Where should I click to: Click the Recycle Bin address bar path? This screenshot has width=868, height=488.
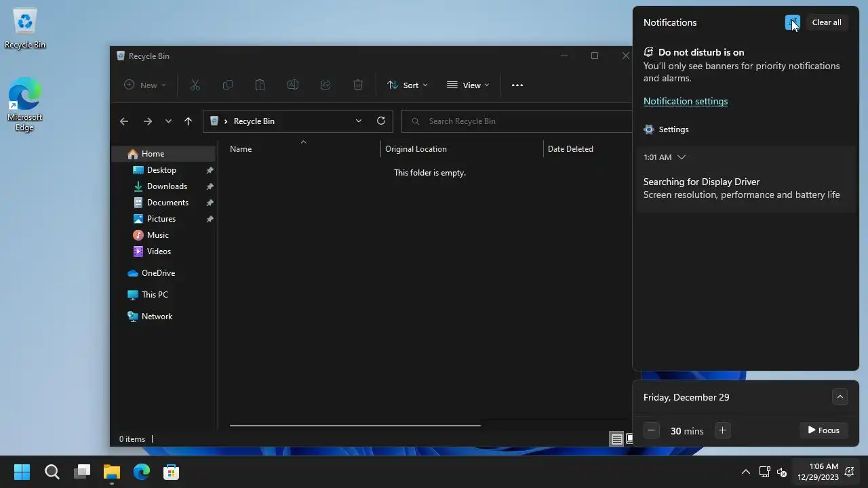[254, 121]
